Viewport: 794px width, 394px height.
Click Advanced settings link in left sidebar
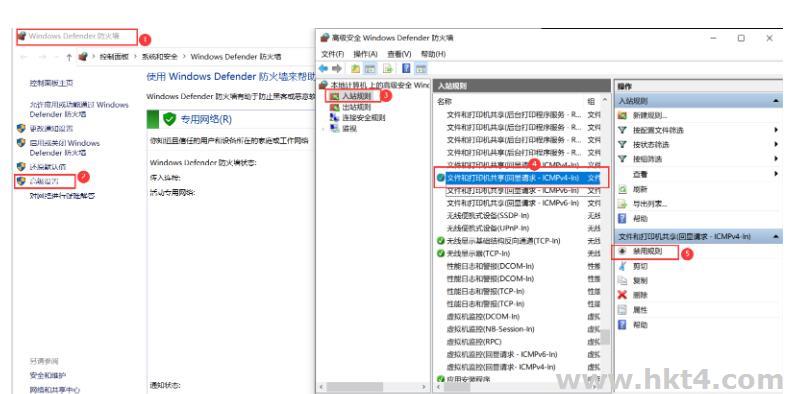(x=45, y=181)
